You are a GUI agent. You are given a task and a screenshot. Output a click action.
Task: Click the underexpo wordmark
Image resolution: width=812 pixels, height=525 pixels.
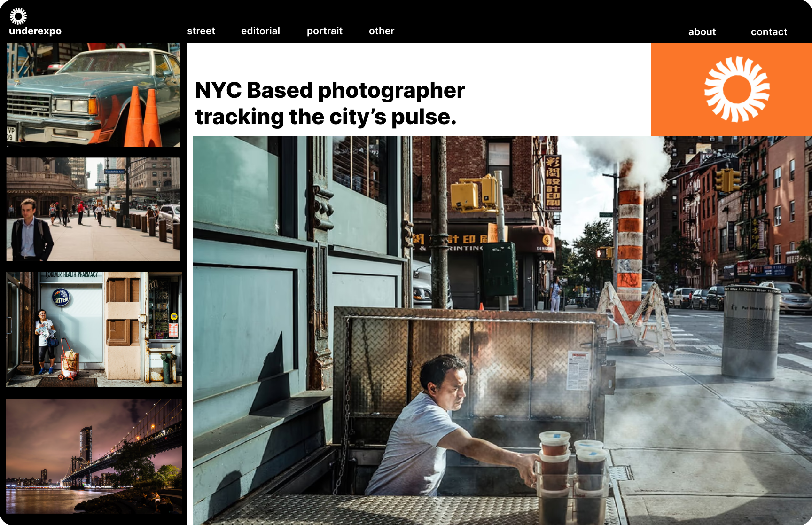coord(35,31)
